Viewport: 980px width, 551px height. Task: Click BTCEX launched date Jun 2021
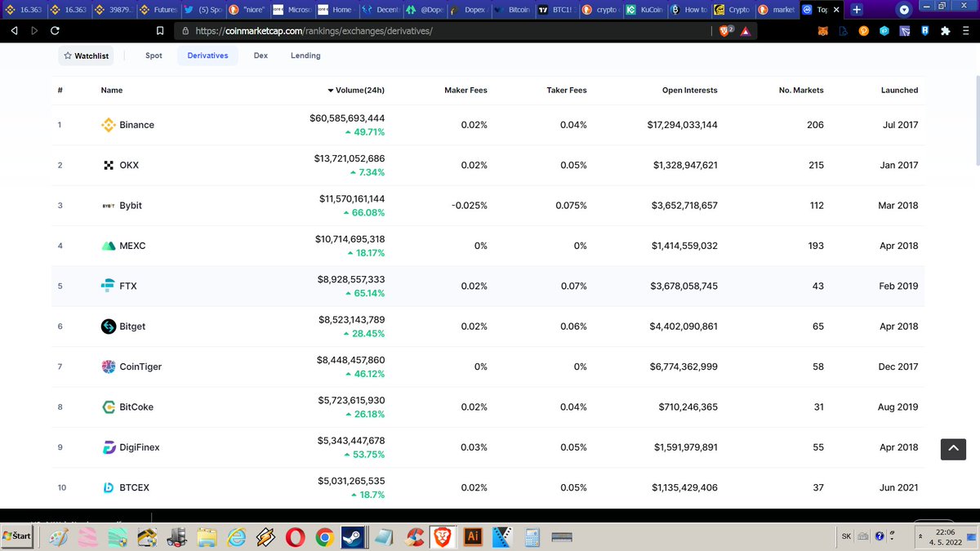click(x=898, y=487)
